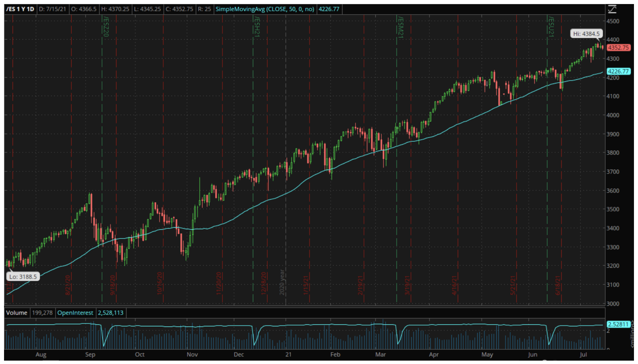Viewport: 638px width, 364px height.
Task: Click the 3800 price axis label
Action: (x=613, y=153)
